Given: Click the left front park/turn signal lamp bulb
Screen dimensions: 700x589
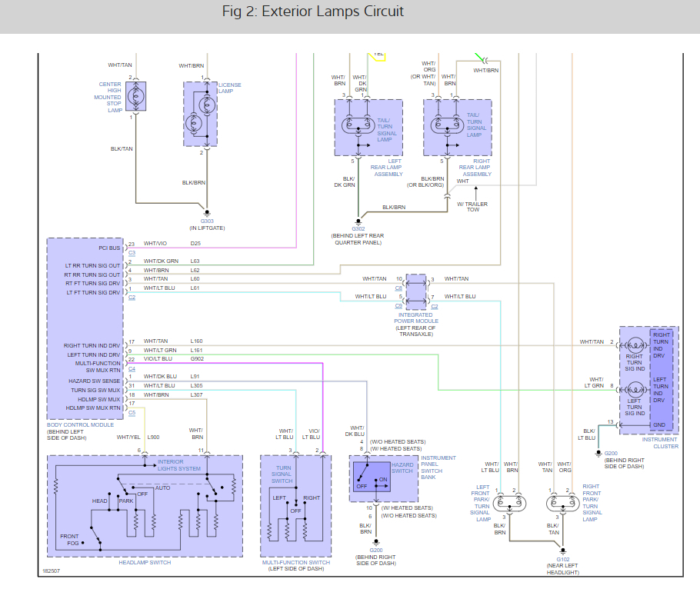Looking at the screenshot, I should coord(509,504).
